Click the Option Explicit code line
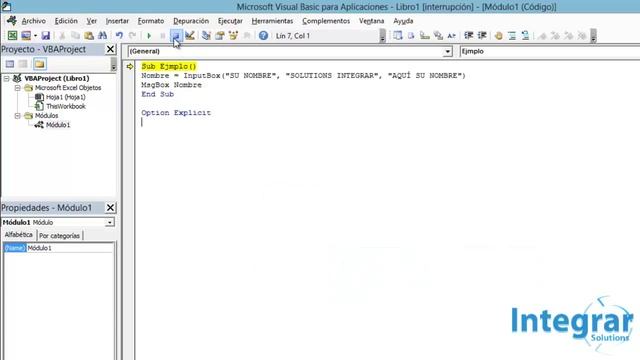Screen dimensions: 640x360 tap(176, 113)
